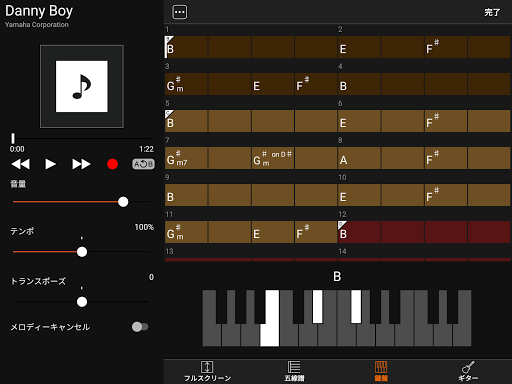This screenshot has height=384, width=512.
Task: Click the volume slider handle
Action: 123,202
